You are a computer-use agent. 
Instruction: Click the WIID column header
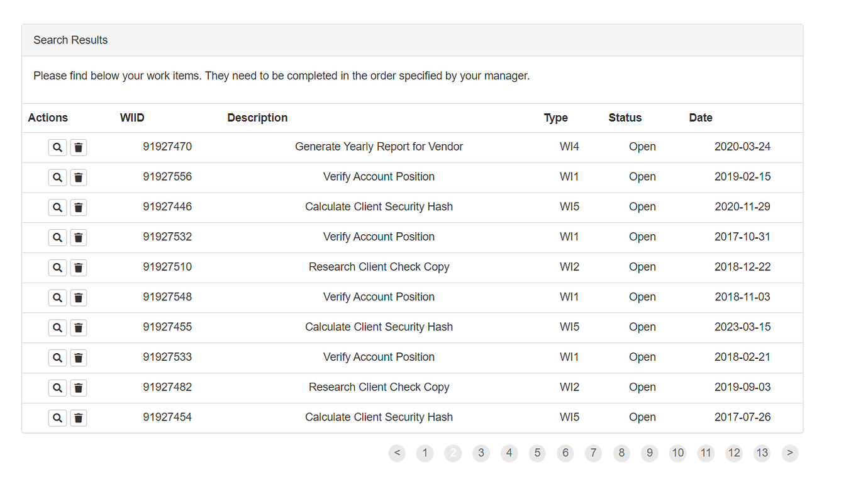pyautogui.click(x=132, y=118)
